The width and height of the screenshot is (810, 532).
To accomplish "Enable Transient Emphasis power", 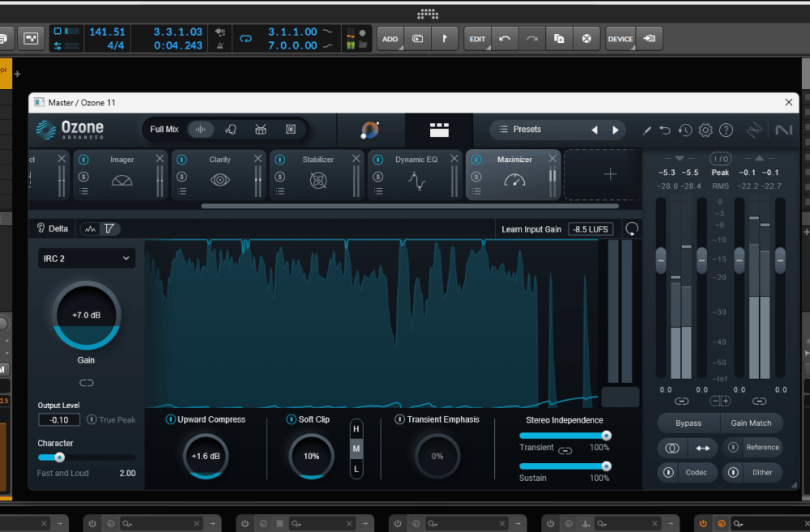I will point(399,419).
